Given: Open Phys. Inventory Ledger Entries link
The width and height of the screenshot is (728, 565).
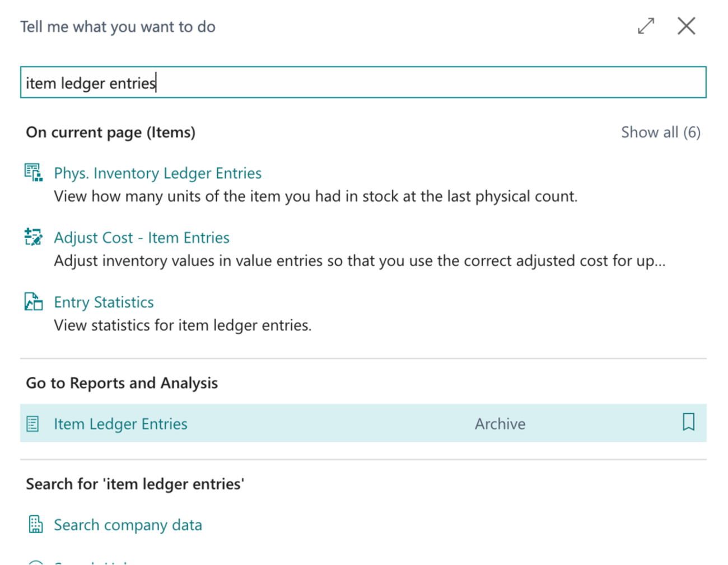Looking at the screenshot, I should 157,173.
